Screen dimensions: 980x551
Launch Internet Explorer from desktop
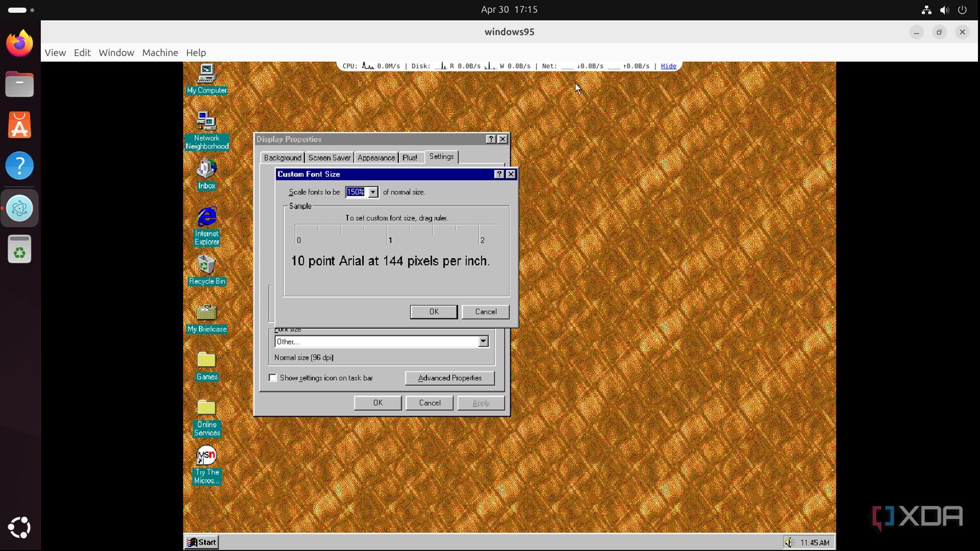click(x=207, y=226)
